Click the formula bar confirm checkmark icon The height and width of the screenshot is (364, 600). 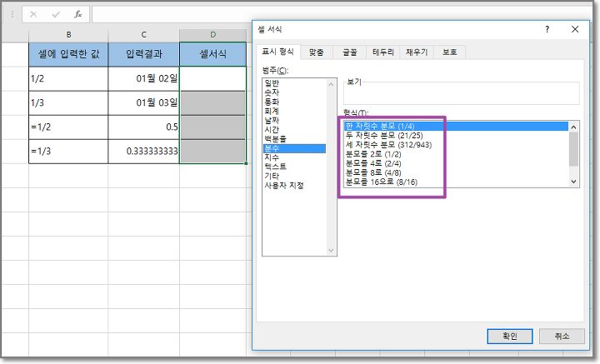coord(56,14)
